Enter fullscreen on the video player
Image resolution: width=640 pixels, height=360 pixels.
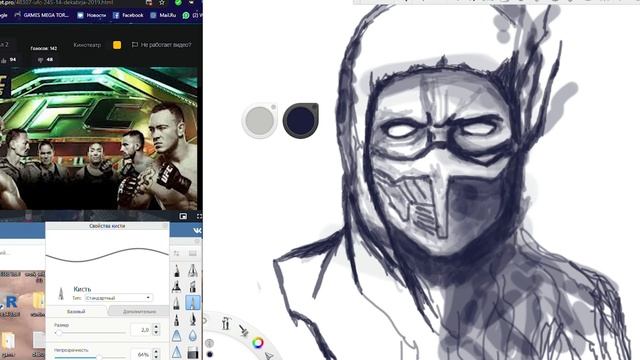pos(199,216)
